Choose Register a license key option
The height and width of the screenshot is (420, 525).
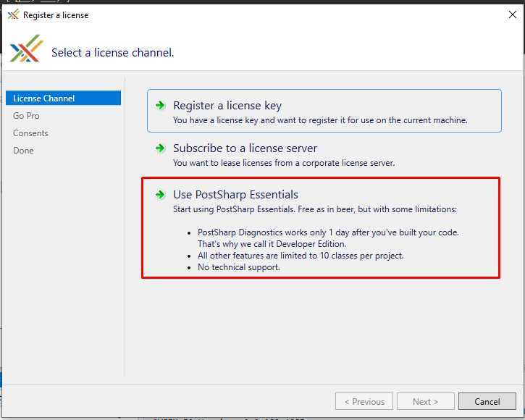324,111
